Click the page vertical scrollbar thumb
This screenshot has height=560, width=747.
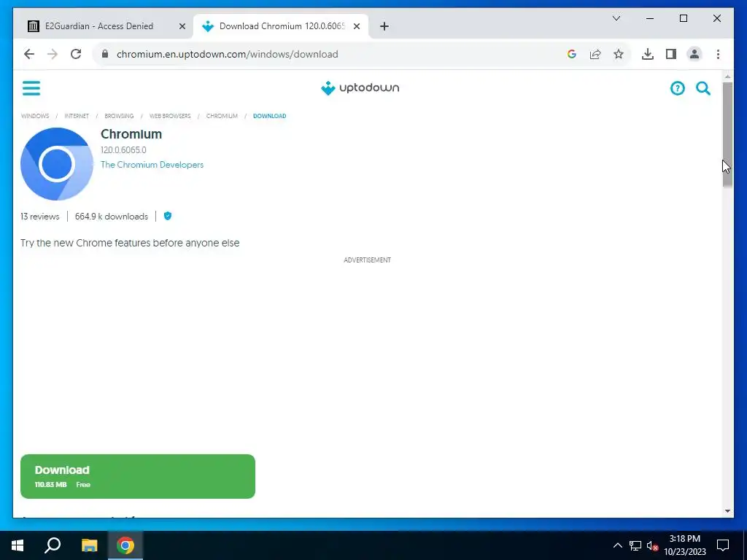point(727,134)
